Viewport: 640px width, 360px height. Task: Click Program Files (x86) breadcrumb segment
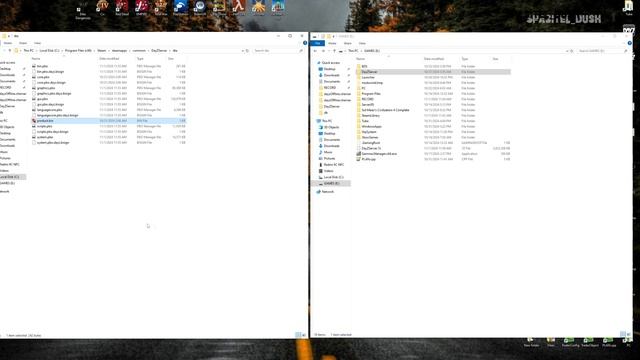[78, 51]
